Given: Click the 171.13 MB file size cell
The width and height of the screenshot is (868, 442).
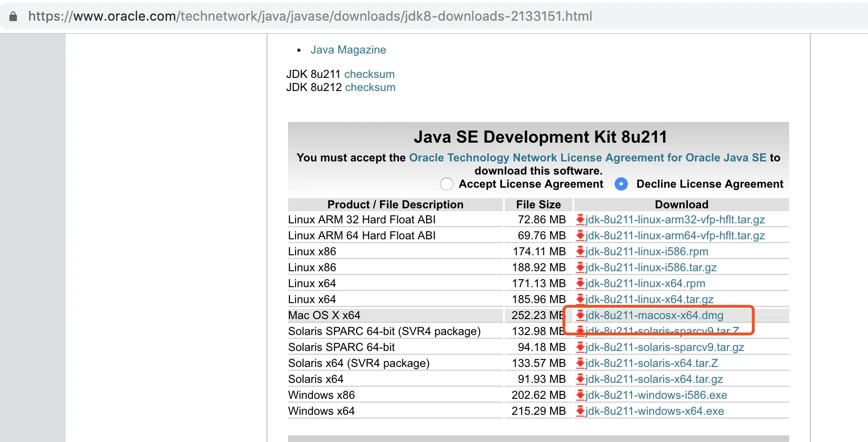Looking at the screenshot, I should pyautogui.click(x=539, y=283).
